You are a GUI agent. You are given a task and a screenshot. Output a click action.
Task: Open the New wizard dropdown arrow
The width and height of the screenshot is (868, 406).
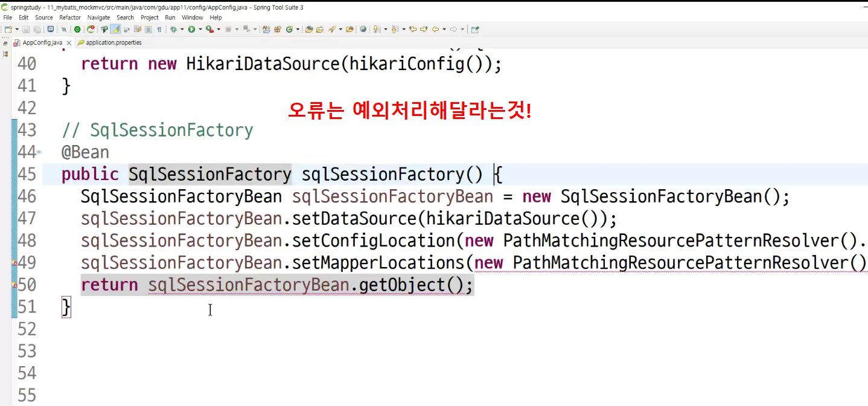(17, 29)
